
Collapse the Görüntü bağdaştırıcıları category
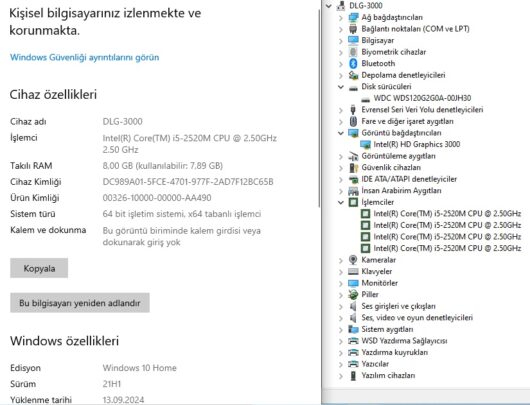(x=341, y=133)
